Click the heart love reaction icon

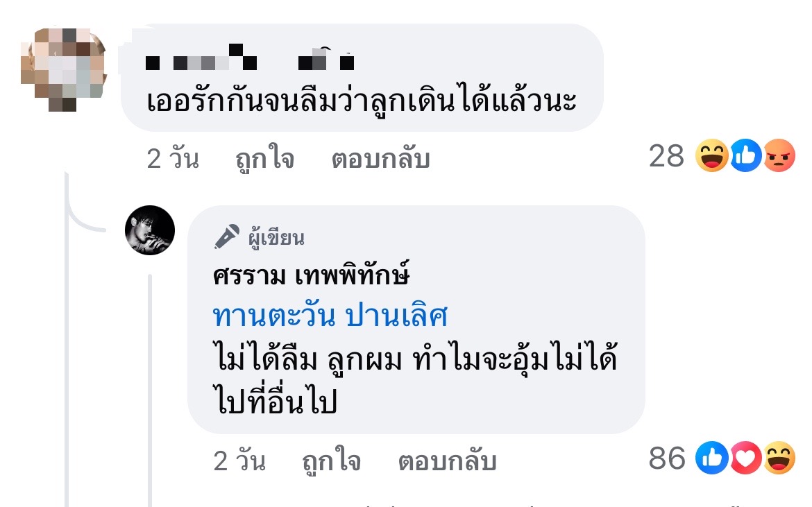pyautogui.click(x=745, y=458)
